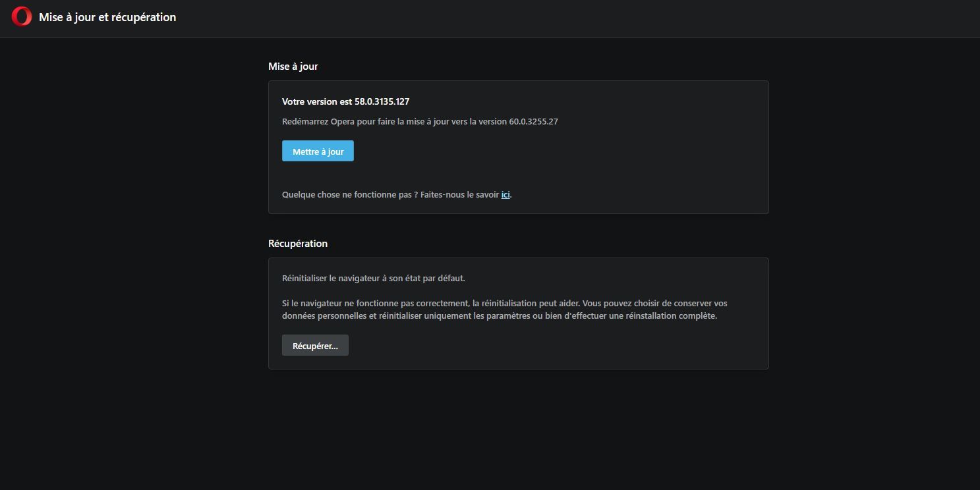Click the 'Récupération' section heading
The image size is (980, 490).
298,244
